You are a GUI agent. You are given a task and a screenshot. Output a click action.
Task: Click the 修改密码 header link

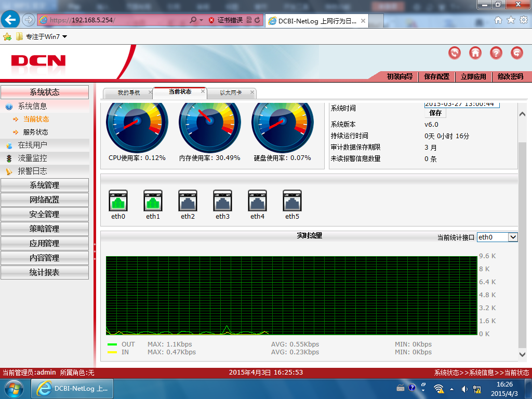[x=510, y=77]
